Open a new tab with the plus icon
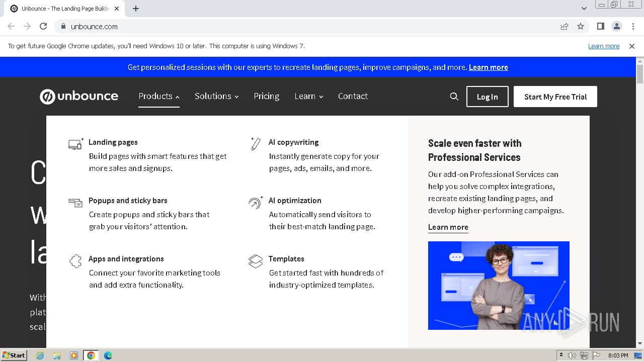The image size is (644, 362). (136, 9)
